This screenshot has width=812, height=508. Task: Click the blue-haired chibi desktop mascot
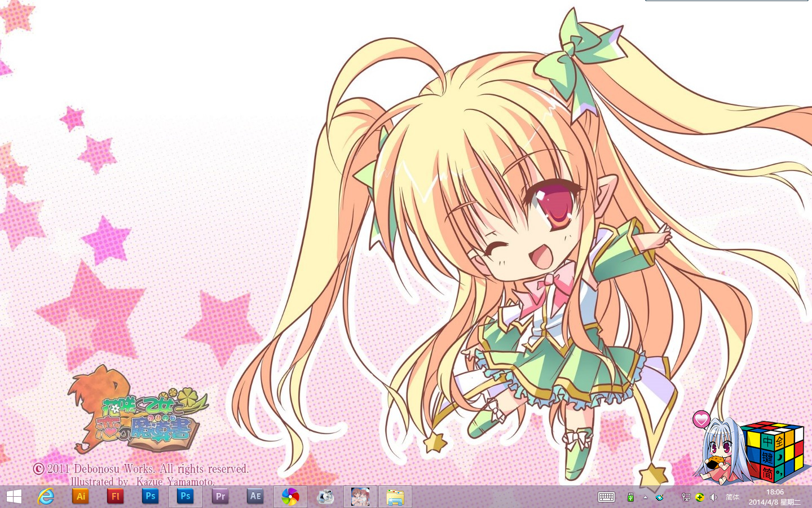click(x=722, y=452)
